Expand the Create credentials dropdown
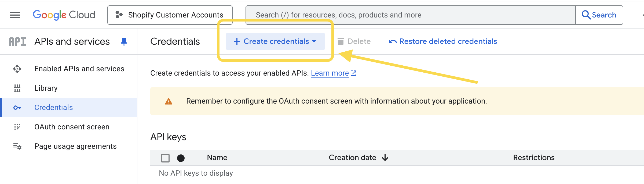 tap(275, 41)
